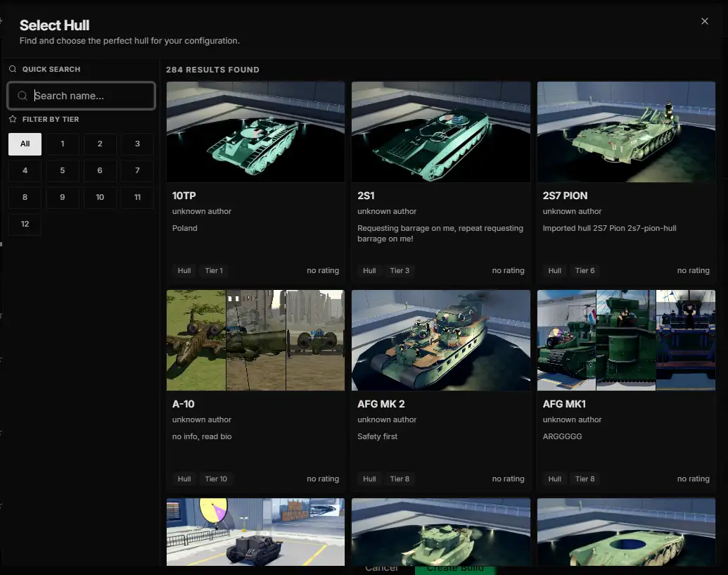
Task: Click the magnifier icon inside search box
Action: tap(23, 96)
